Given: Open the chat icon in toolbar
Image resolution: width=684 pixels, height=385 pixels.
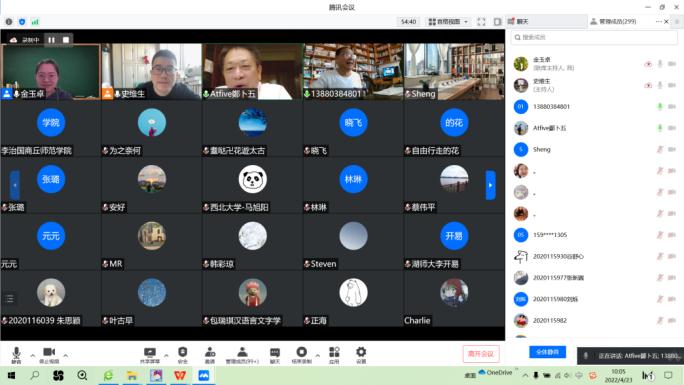Looking at the screenshot, I should 274,355.
